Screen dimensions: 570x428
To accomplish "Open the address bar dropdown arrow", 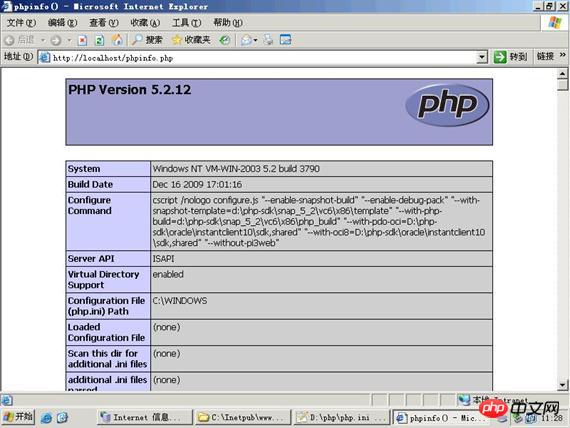I will [482, 57].
